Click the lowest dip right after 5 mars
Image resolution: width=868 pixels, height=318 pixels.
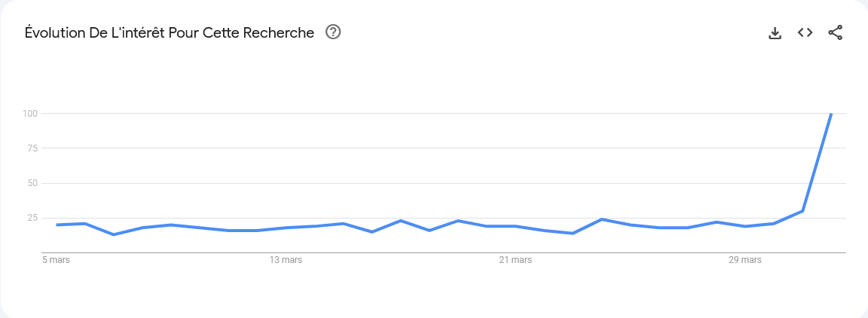pos(114,235)
